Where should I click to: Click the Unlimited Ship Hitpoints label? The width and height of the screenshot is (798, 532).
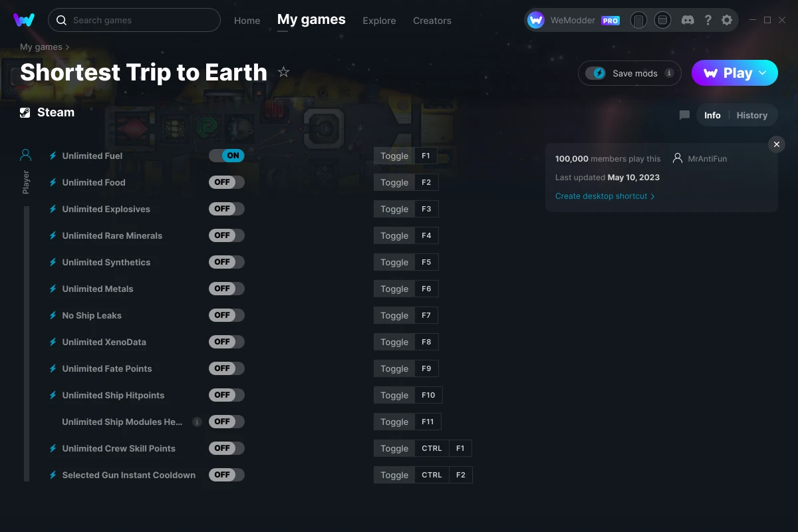[x=113, y=395]
